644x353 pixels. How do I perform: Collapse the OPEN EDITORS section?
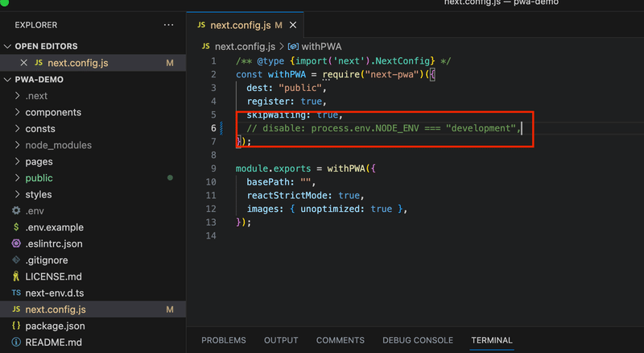tap(7, 47)
